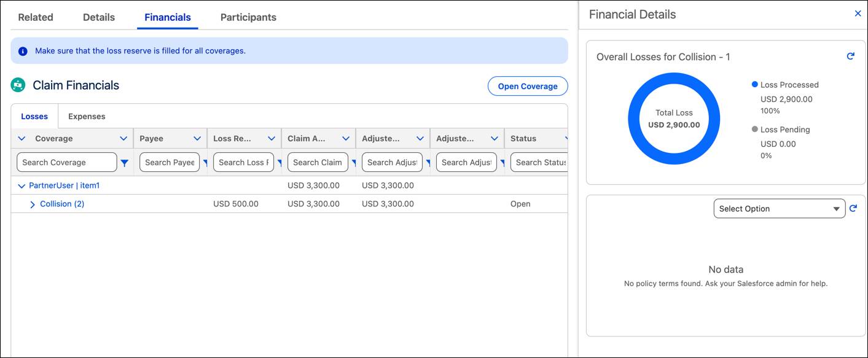This screenshot has width=868, height=358.
Task: Click the filter icon beside Search Coverage
Action: tap(125, 163)
